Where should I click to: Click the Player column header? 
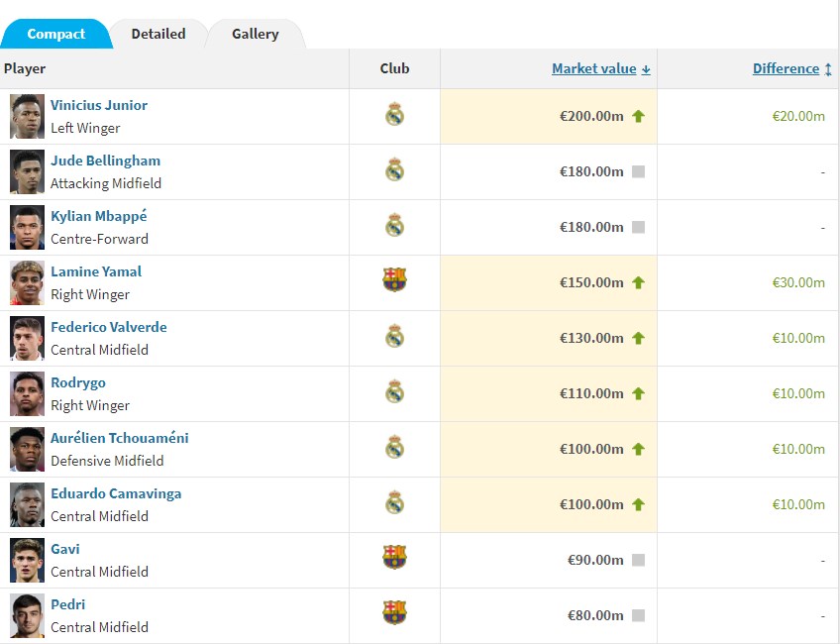coord(25,68)
